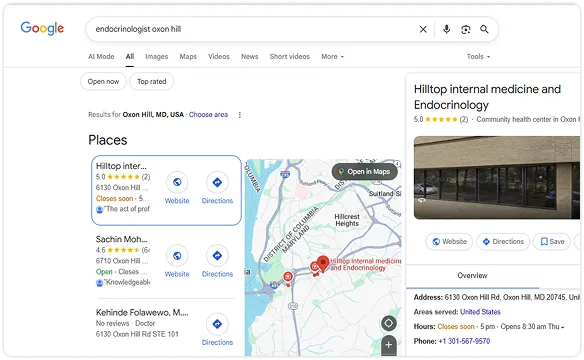Select Kehinde Folawewo, M... listing
The height and width of the screenshot is (360, 584).
click(142, 312)
